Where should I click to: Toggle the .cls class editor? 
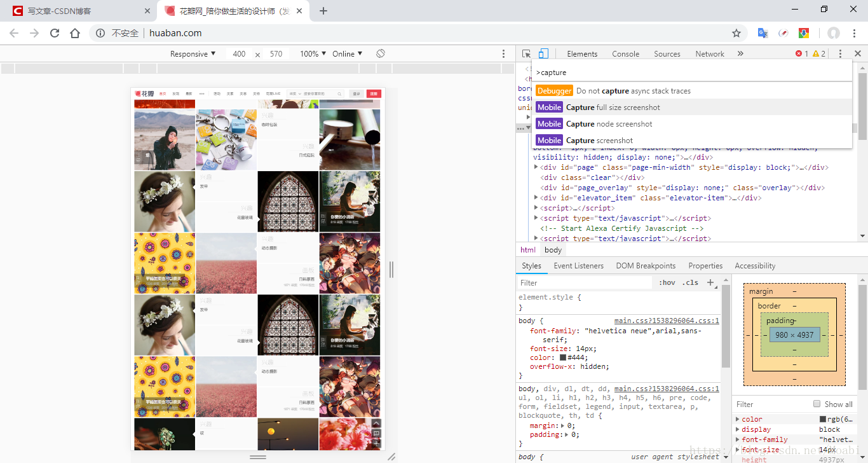690,282
